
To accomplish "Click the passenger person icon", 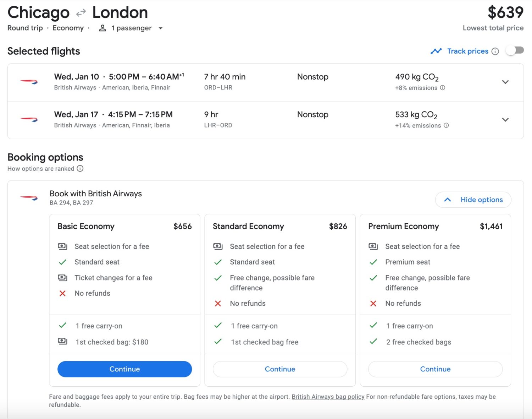I will click(x=102, y=28).
